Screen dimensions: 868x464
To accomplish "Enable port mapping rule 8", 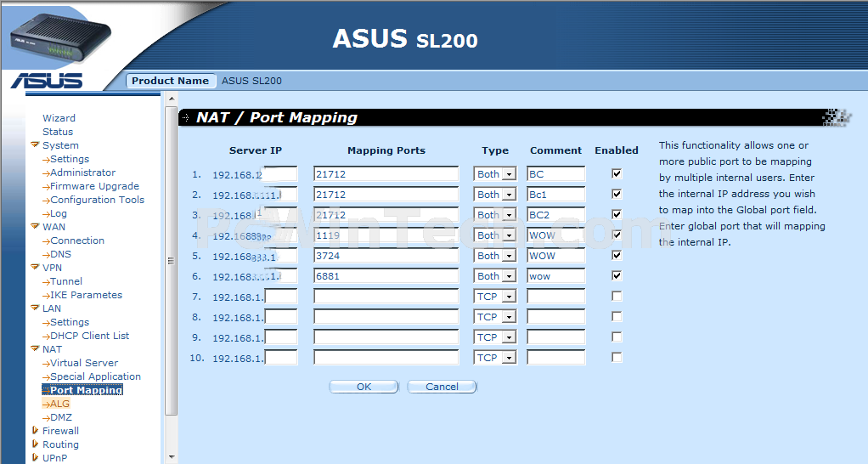I will click(617, 317).
